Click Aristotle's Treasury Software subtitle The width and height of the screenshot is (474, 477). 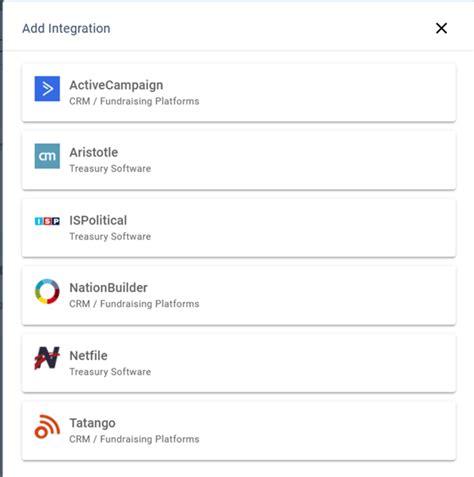pos(110,168)
